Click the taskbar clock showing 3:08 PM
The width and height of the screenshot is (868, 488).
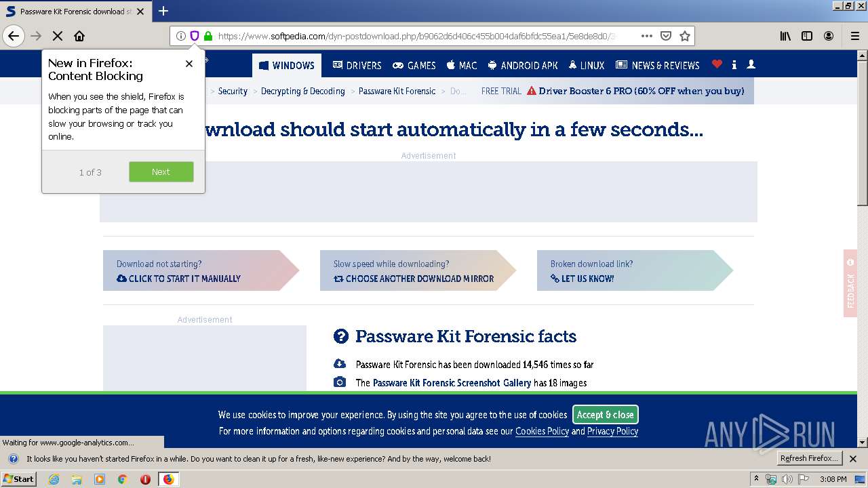click(833, 479)
